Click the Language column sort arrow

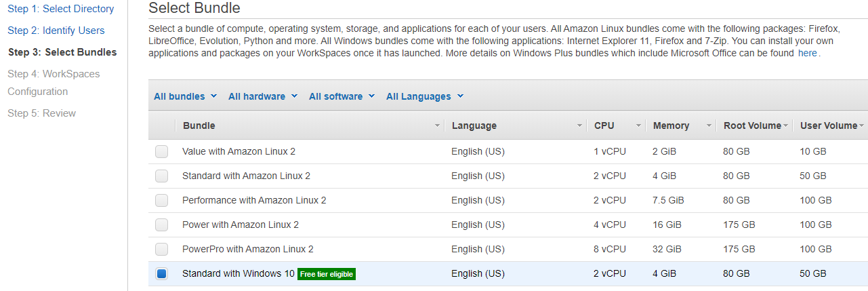pos(579,126)
